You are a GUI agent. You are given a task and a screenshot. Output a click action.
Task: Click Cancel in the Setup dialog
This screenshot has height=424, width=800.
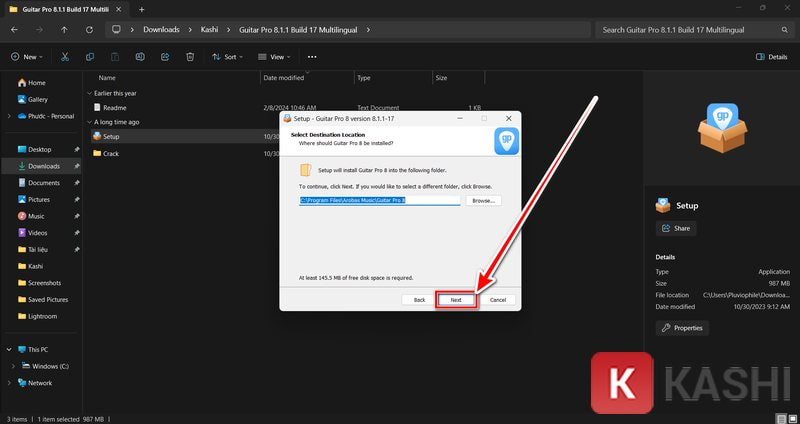point(497,299)
